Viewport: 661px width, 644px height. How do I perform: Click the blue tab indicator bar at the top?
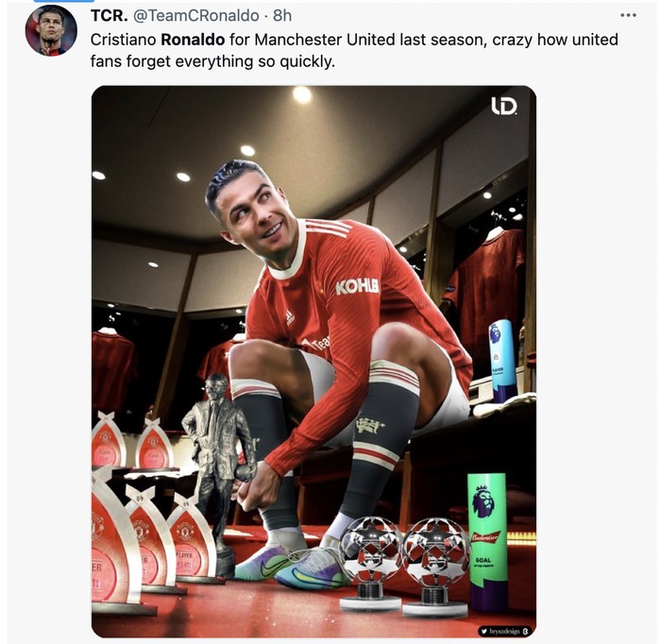point(59,1)
